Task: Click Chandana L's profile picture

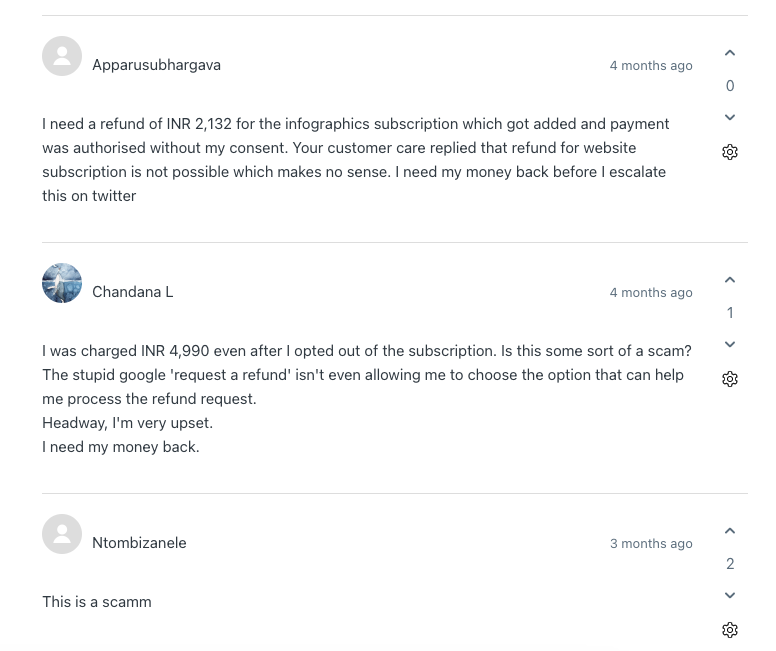Action: pyautogui.click(x=62, y=283)
